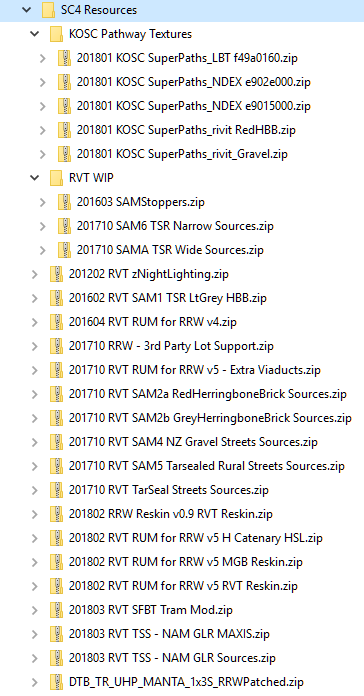Click the RVT WIP folder icon
364x696 pixels.
(56, 178)
